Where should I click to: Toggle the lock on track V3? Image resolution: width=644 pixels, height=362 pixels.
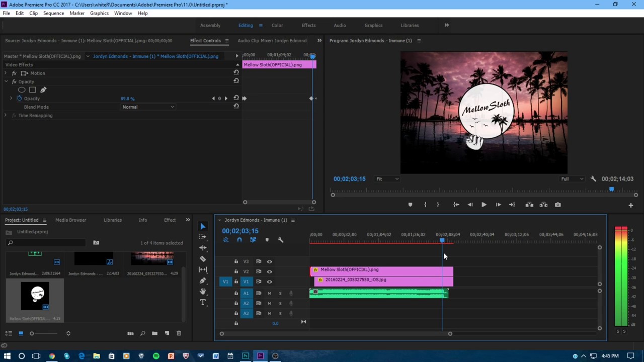point(236,261)
